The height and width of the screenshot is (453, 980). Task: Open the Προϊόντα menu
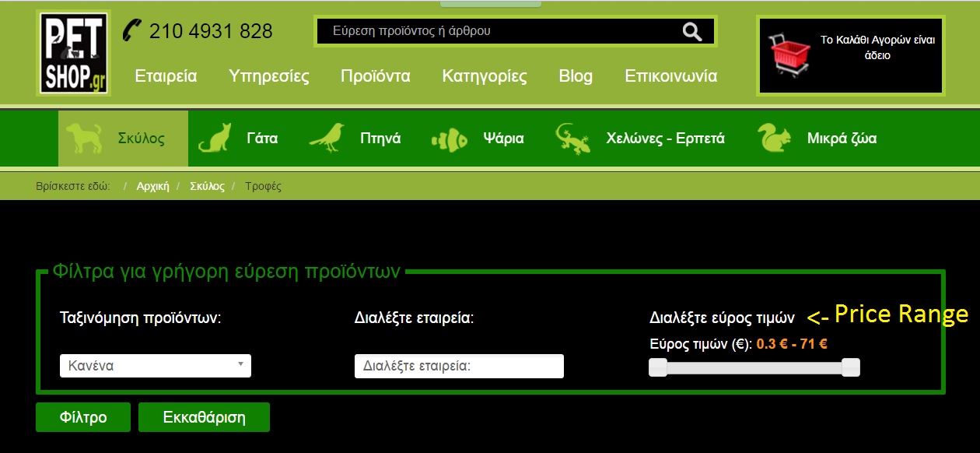click(376, 76)
